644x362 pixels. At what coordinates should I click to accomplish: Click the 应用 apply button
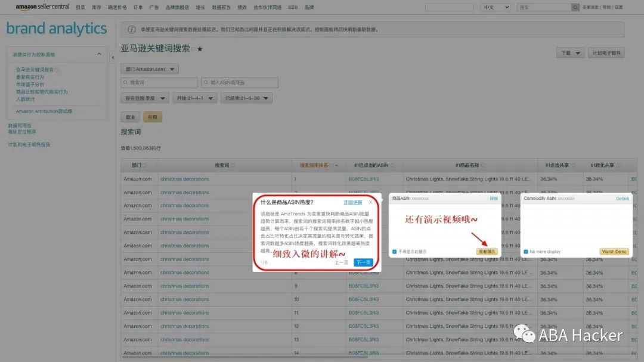pyautogui.click(x=153, y=117)
